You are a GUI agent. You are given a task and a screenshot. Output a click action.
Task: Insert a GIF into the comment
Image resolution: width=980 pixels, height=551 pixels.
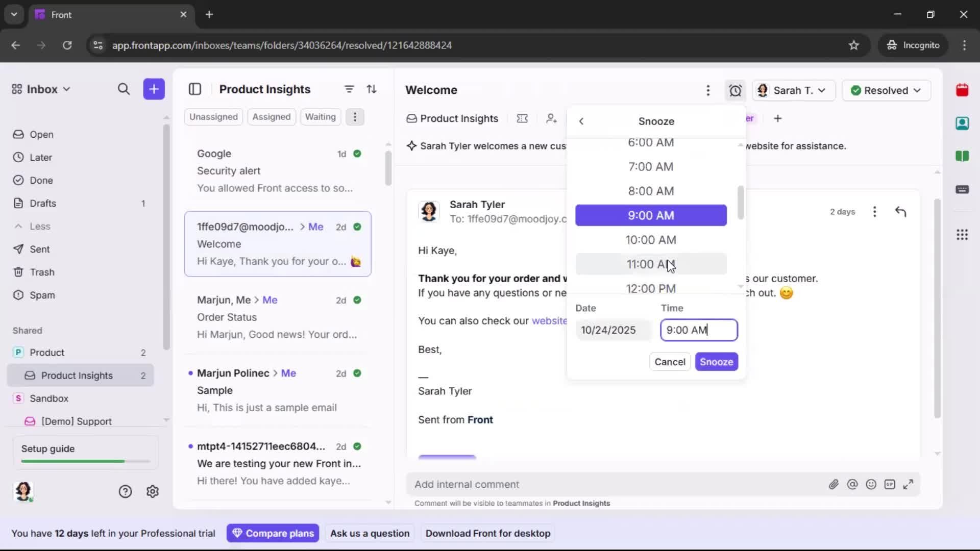coord(890,484)
